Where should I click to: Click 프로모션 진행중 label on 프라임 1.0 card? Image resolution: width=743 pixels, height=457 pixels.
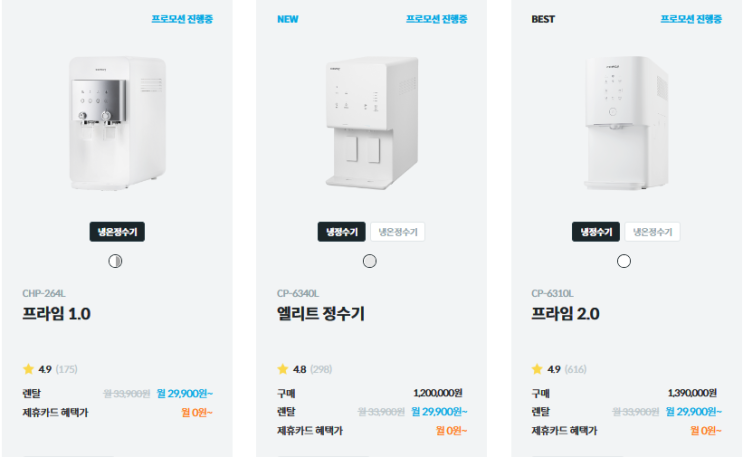pyautogui.click(x=182, y=19)
